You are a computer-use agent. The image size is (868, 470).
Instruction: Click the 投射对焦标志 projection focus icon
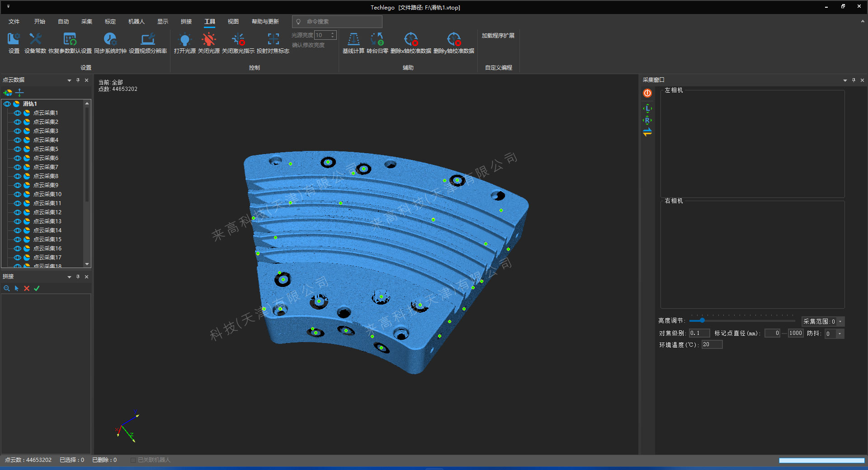273,40
